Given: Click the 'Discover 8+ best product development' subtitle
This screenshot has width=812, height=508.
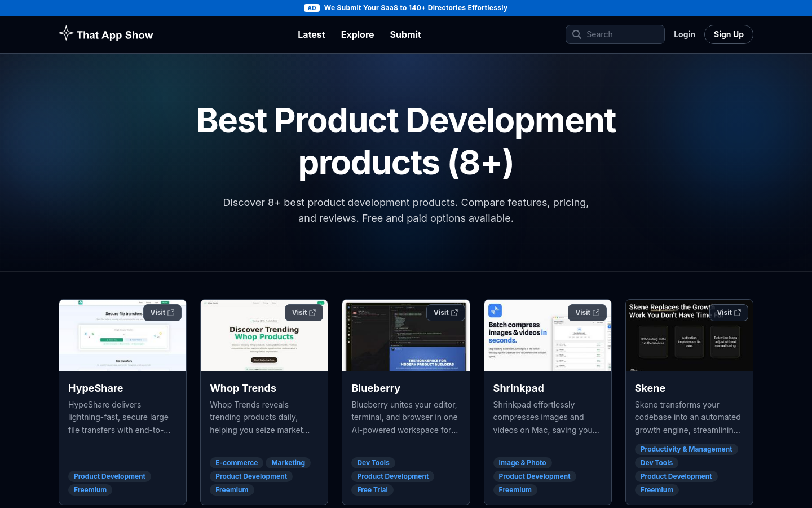Looking at the screenshot, I should pyautogui.click(x=406, y=210).
